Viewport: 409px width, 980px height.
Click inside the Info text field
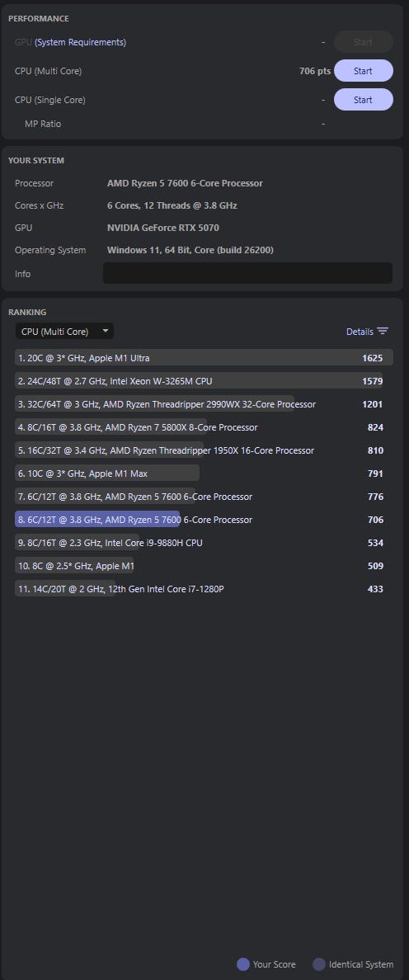(x=247, y=273)
